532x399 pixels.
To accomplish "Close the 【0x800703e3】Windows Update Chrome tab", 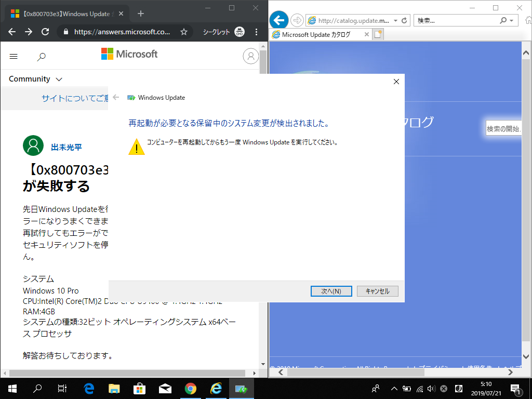I will (121, 14).
